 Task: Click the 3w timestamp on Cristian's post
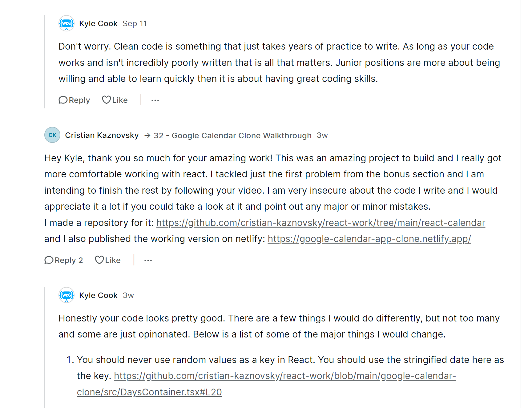322,135
